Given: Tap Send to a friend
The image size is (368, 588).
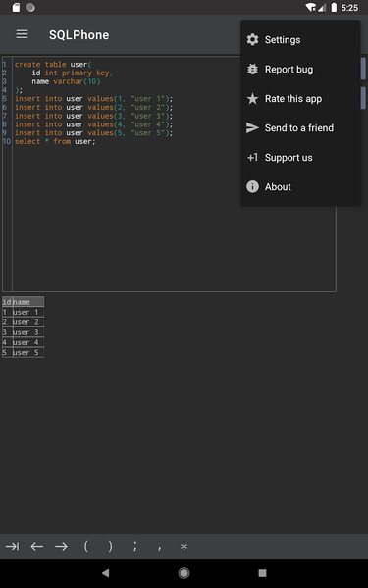Looking at the screenshot, I should tap(300, 127).
